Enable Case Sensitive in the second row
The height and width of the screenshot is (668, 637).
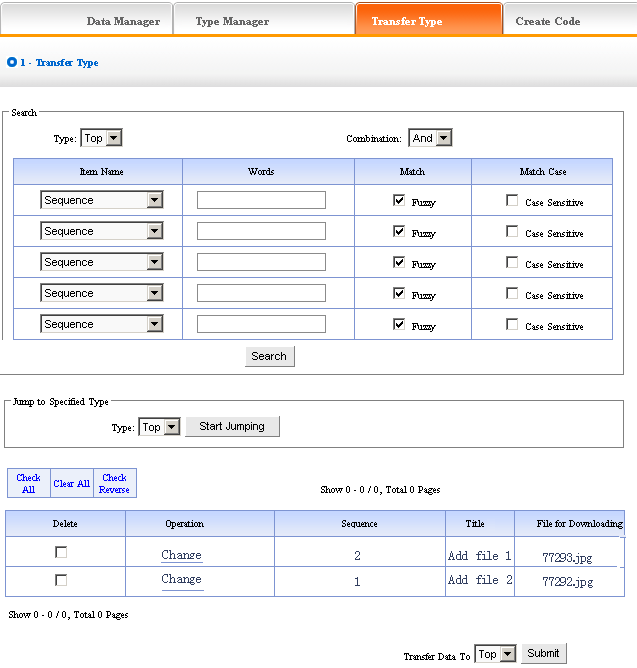coord(512,231)
